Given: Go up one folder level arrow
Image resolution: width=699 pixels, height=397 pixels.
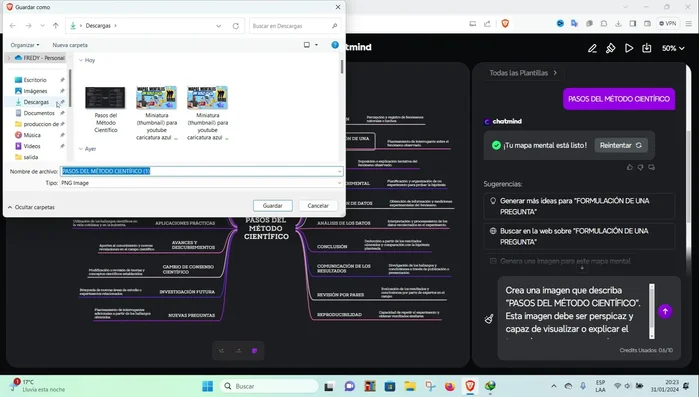Looking at the screenshot, I should [56, 26].
